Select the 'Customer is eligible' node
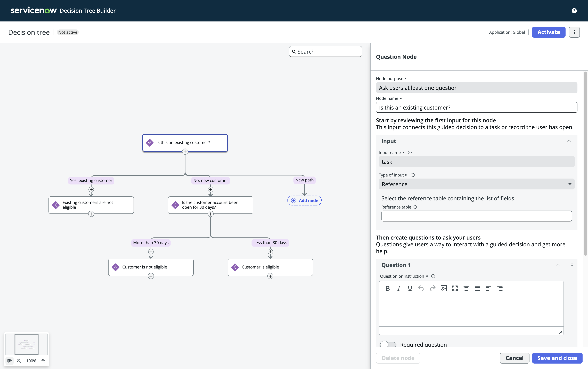Image resolution: width=588 pixels, height=369 pixels. 270,267
